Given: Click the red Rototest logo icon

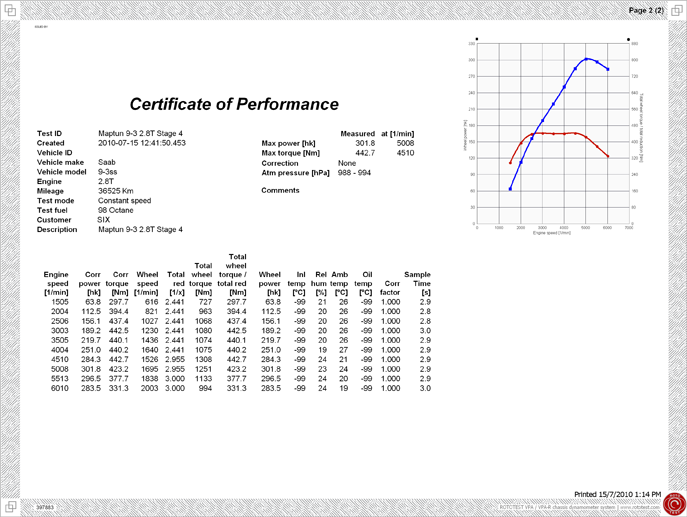Looking at the screenshot, I should 673,502.
